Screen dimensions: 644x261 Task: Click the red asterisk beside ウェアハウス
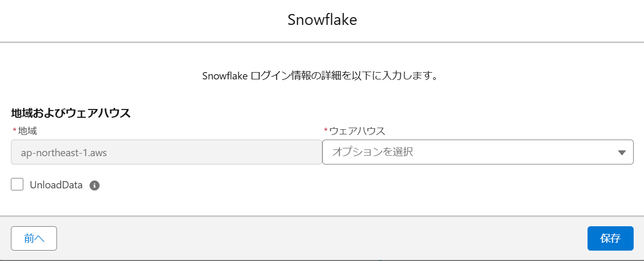tap(326, 131)
